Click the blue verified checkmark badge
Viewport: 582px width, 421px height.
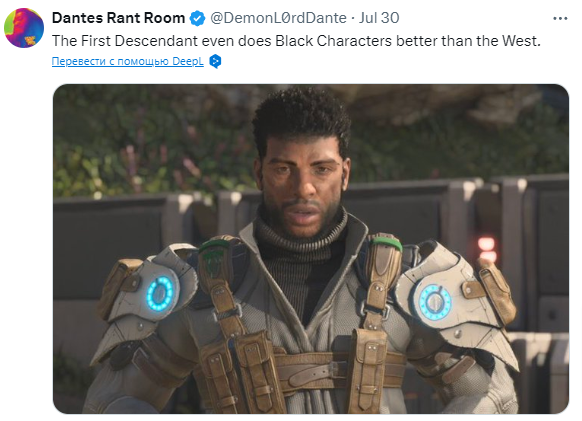click(197, 18)
